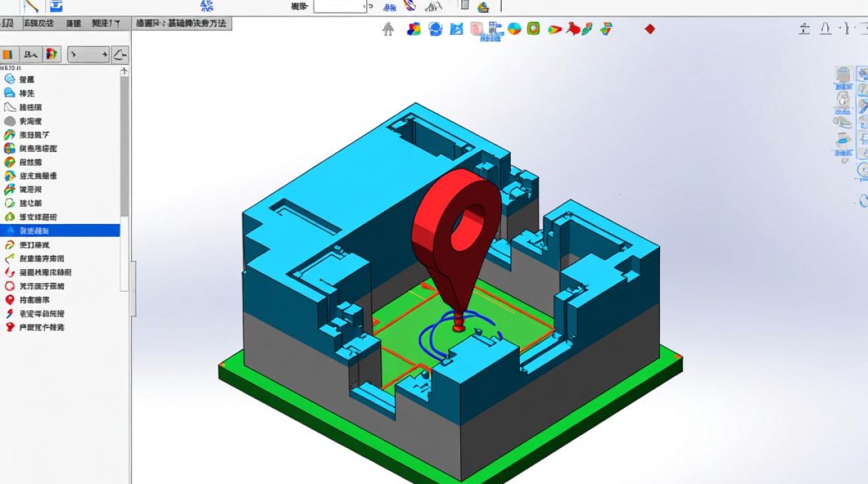This screenshot has height=484, width=868.
Task: Open the topmost mold icon in the right task pane
Action: 844,73
